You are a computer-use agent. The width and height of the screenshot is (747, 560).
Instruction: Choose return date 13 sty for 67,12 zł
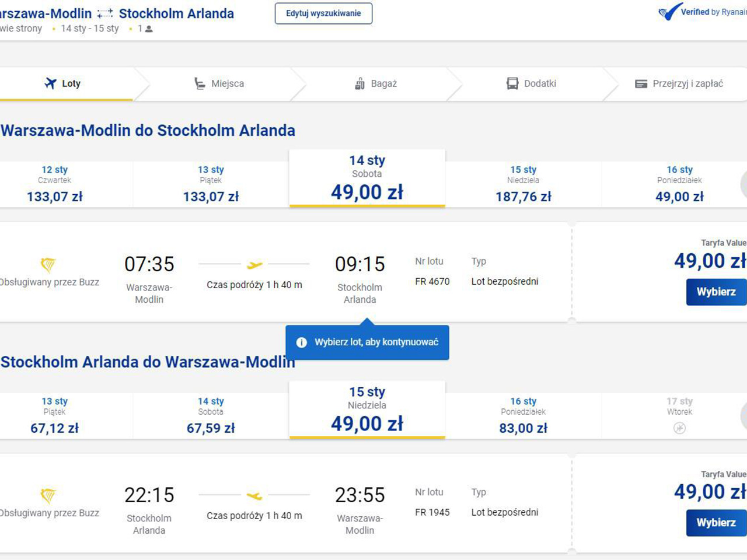click(55, 415)
